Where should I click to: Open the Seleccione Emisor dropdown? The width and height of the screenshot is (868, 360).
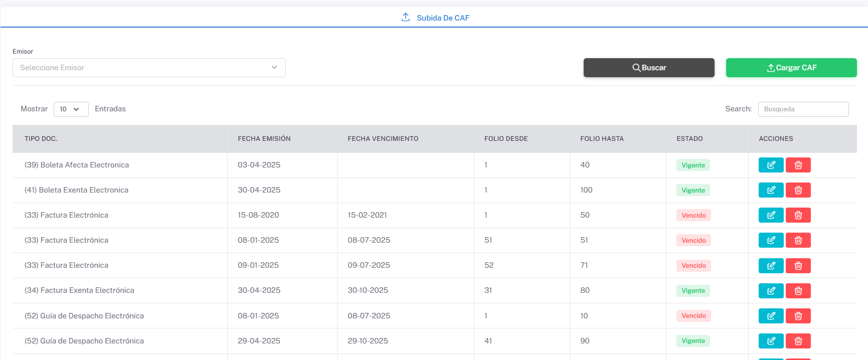point(149,68)
